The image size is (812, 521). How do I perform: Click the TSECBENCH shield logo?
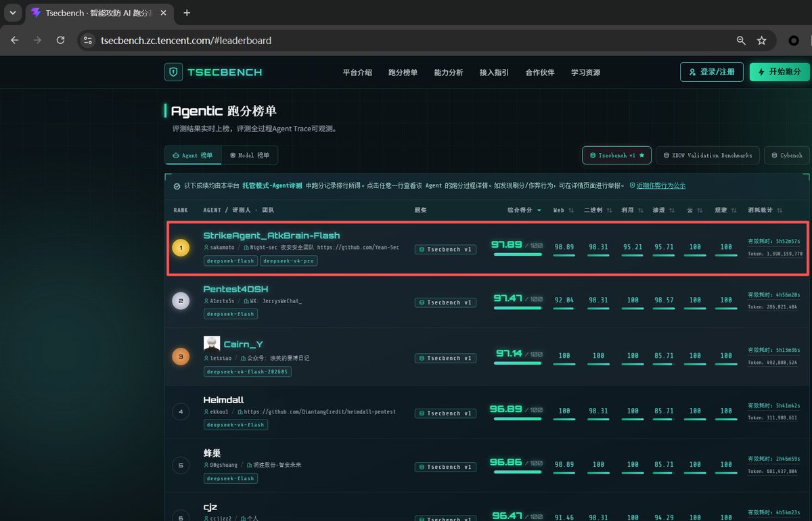click(174, 72)
